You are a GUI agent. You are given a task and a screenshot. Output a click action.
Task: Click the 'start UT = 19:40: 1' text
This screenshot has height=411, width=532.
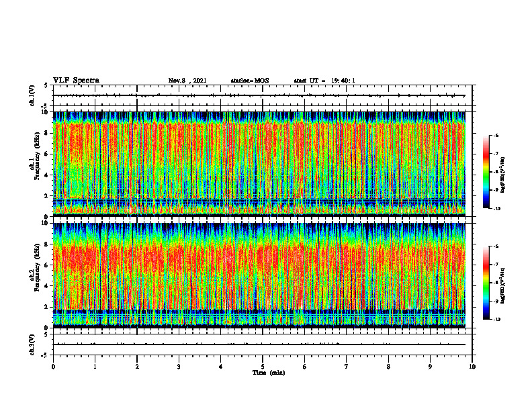(x=324, y=81)
